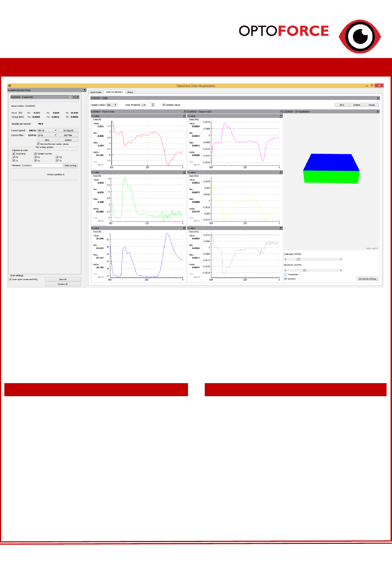
Task: Toggle the Tz column checkbox
Action: (x=57, y=161)
